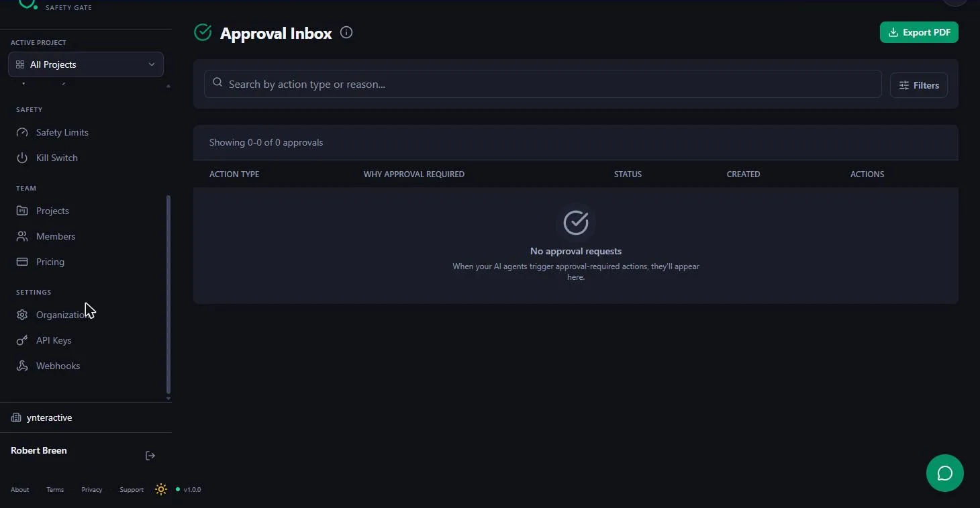Image resolution: width=980 pixels, height=508 pixels.
Task: Sort by ACTION TYPE column header
Action: point(234,174)
